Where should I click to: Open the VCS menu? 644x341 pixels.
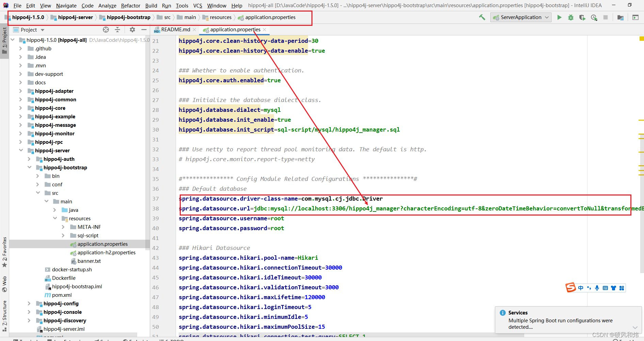point(198,5)
